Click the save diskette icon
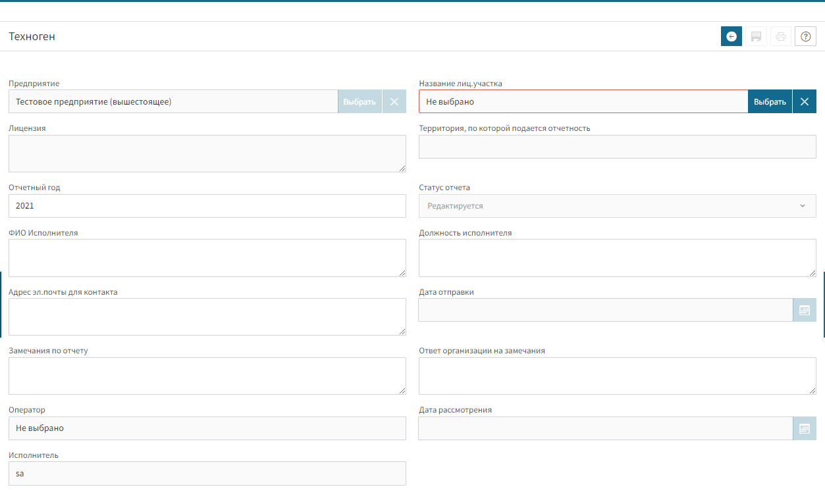This screenshot has width=825, height=504. click(x=756, y=37)
